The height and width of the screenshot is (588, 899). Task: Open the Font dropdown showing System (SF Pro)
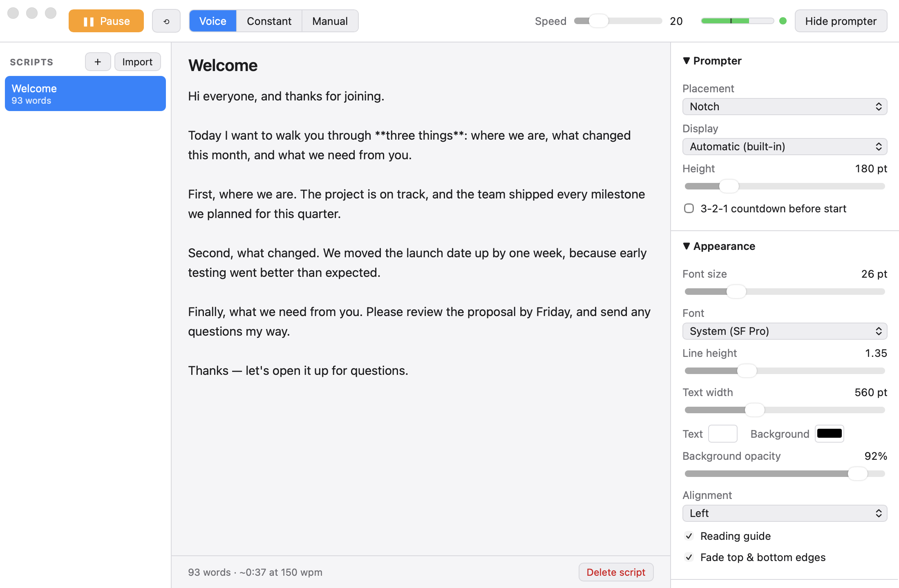click(x=785, y=331)
